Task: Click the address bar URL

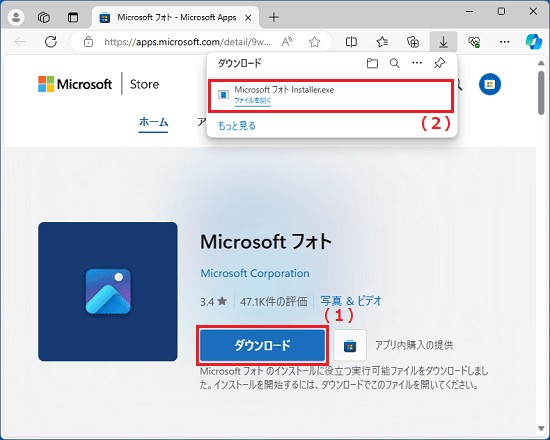Action: point(187,42)
